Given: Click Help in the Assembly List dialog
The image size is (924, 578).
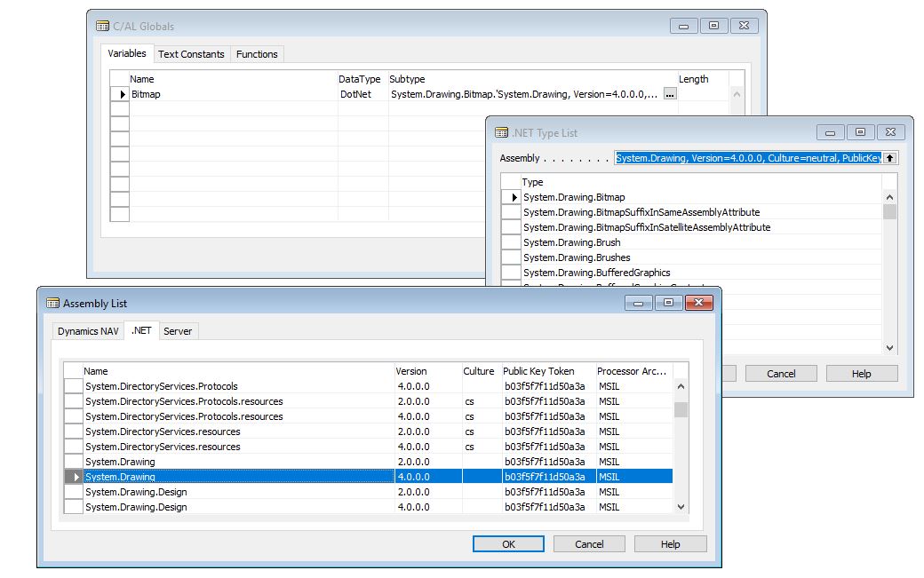Looking at the screenshot, I should (x=670, y=544).
